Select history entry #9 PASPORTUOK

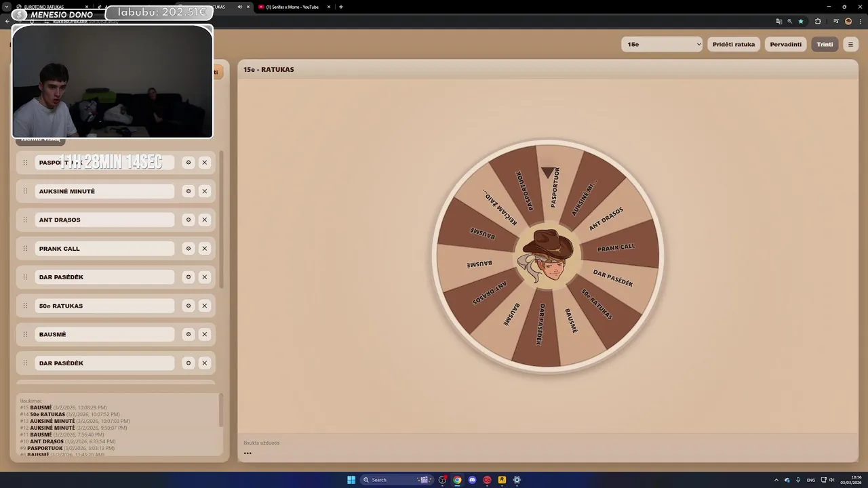tap(67, 448)
